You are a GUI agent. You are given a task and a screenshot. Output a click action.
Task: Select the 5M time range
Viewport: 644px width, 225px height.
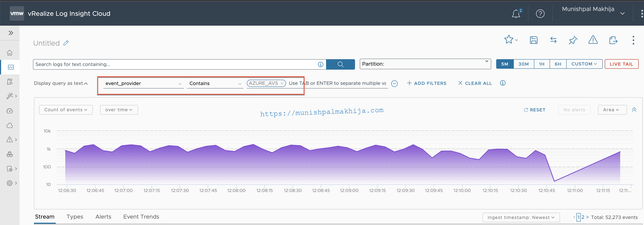(504, 64)
